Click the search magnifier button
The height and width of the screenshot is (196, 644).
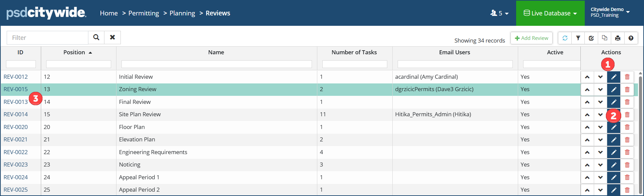coord(96,38)
